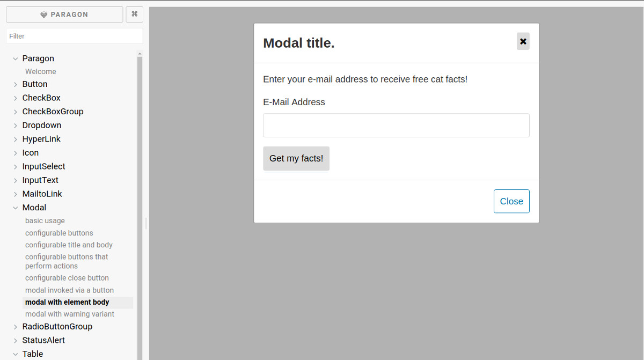Open the configurable close button story
Image resolution: width=644 pixels, height=360 pixels.
pyautogui.click(x=67, y=277)
